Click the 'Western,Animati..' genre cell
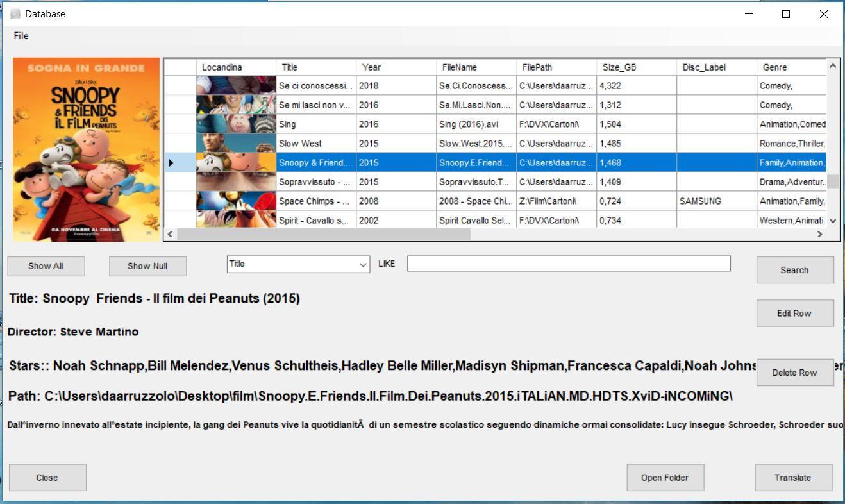Image resolution: width=845 pixels, height=504 pixels. click(x=792, y=219)
